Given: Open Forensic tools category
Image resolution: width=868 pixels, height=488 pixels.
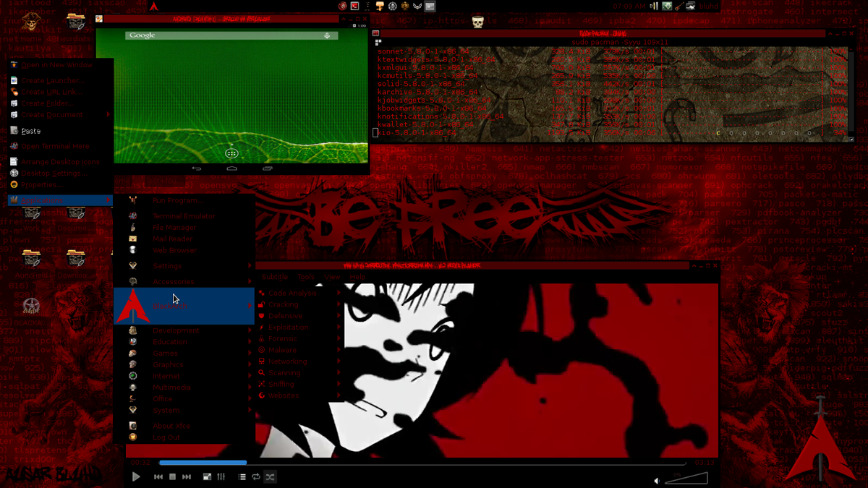Looking at the screenshot, I should click(299, 338).
